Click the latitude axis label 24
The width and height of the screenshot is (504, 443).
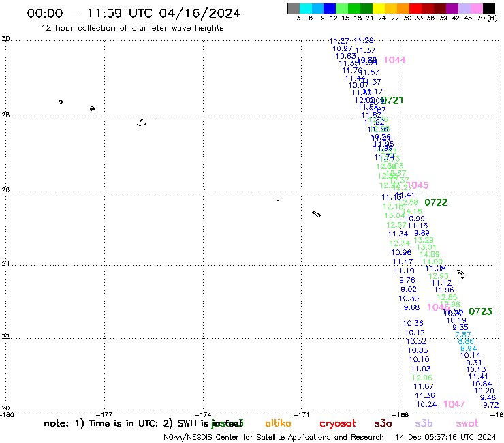point(5,264)
